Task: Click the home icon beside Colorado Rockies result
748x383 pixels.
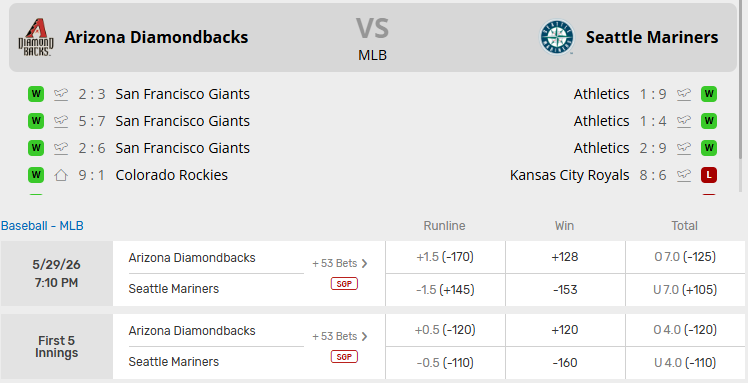Action: [61, 175]
